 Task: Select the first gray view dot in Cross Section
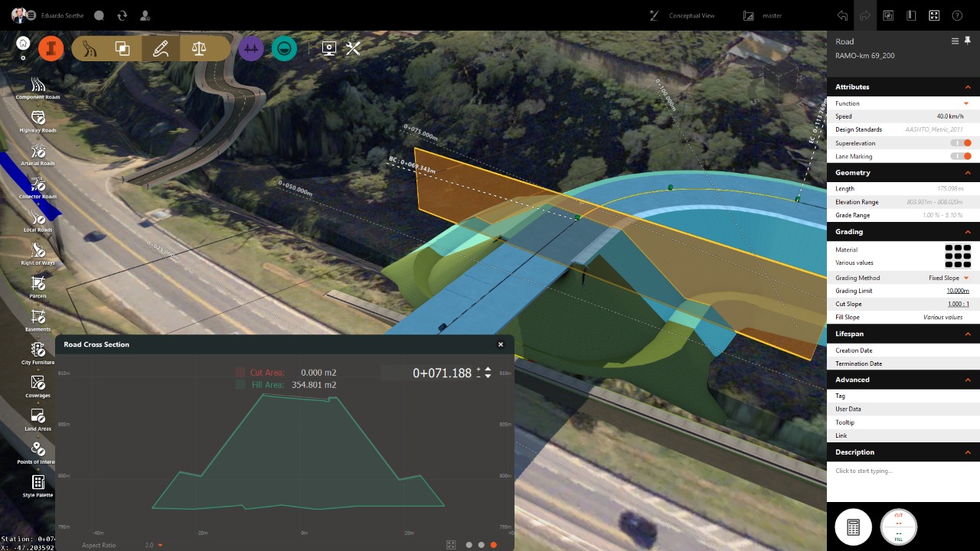469,545
